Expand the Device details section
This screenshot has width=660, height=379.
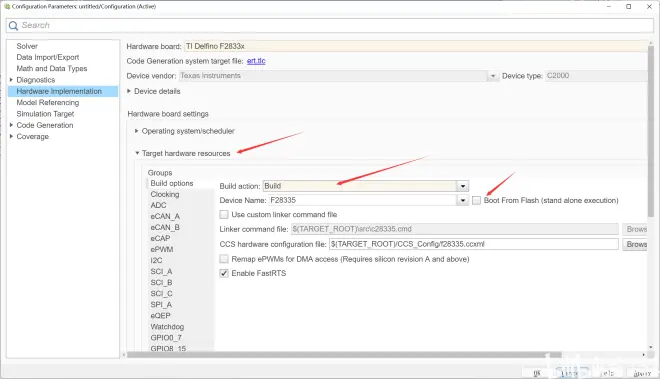click(x=129, y=91)
